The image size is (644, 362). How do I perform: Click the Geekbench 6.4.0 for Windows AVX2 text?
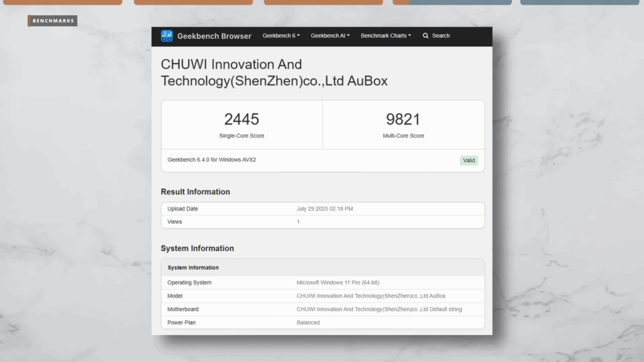coord(211,160)
